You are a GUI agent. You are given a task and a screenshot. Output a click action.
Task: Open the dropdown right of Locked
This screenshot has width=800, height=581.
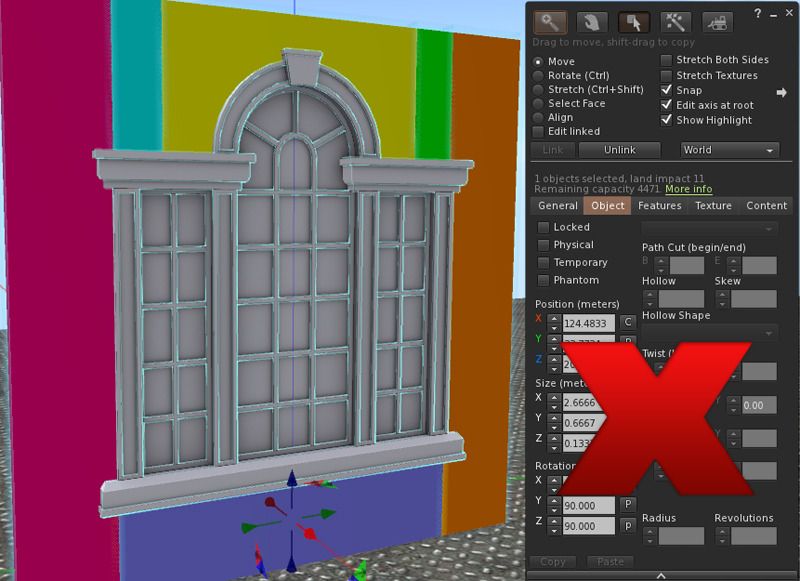(710, 229)
